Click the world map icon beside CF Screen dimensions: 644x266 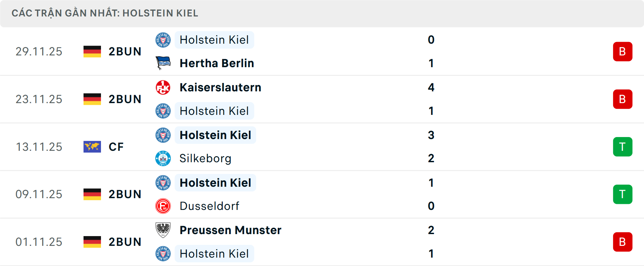pos(92,146)
